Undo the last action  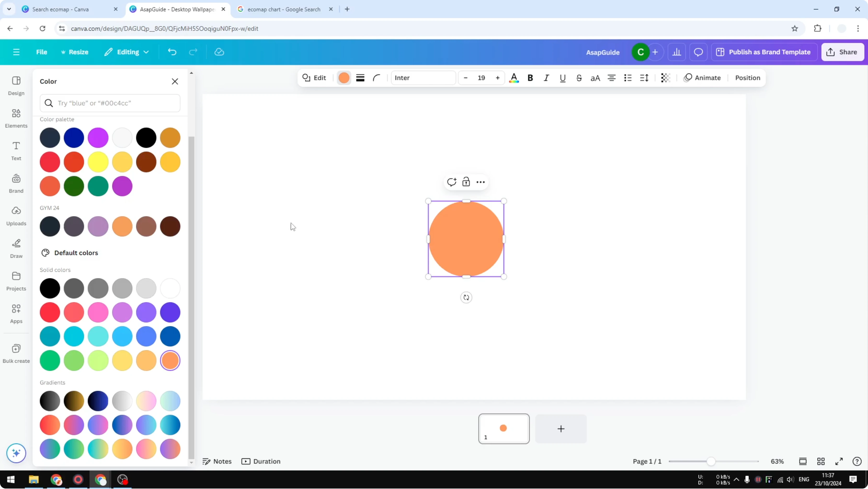172,52
